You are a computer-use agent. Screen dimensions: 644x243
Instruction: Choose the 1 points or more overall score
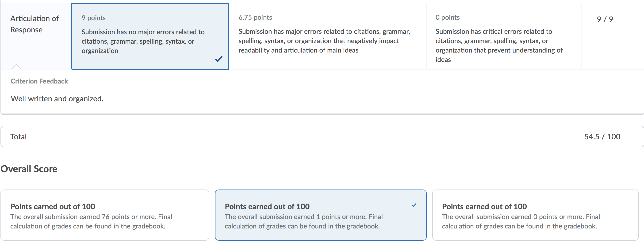pos(321,215)
